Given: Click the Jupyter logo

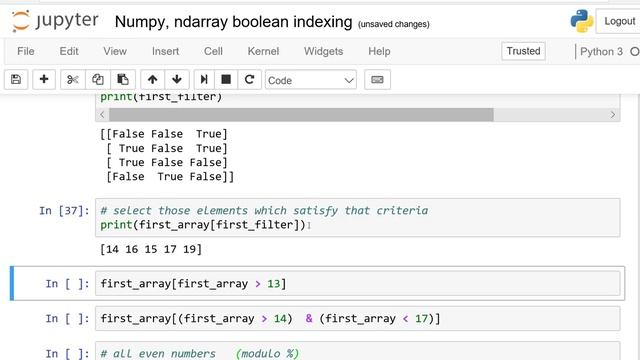Looking at the screenshot, I should 55,21.
